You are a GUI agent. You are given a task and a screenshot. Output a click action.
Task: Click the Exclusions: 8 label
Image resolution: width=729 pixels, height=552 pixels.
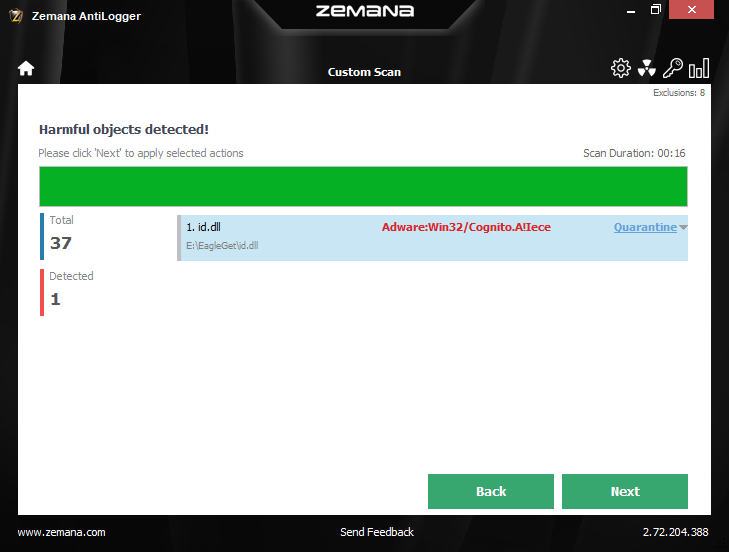click(x=679, y=93)
